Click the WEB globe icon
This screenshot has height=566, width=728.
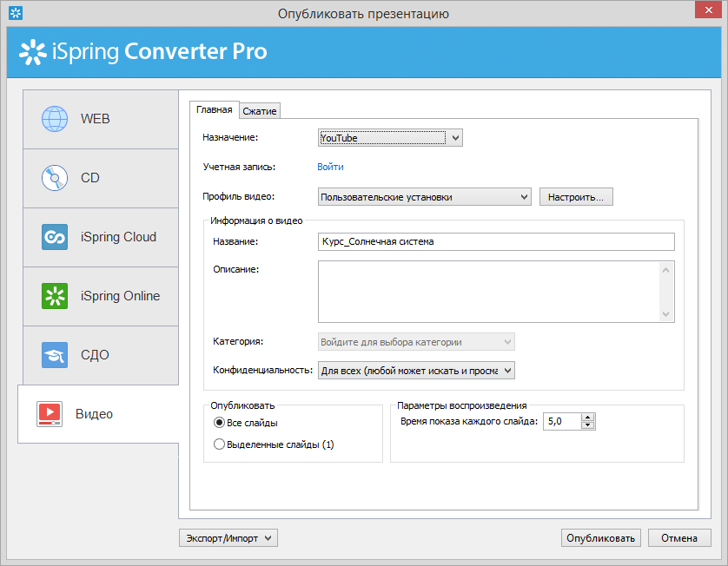[x=55, y=119]
